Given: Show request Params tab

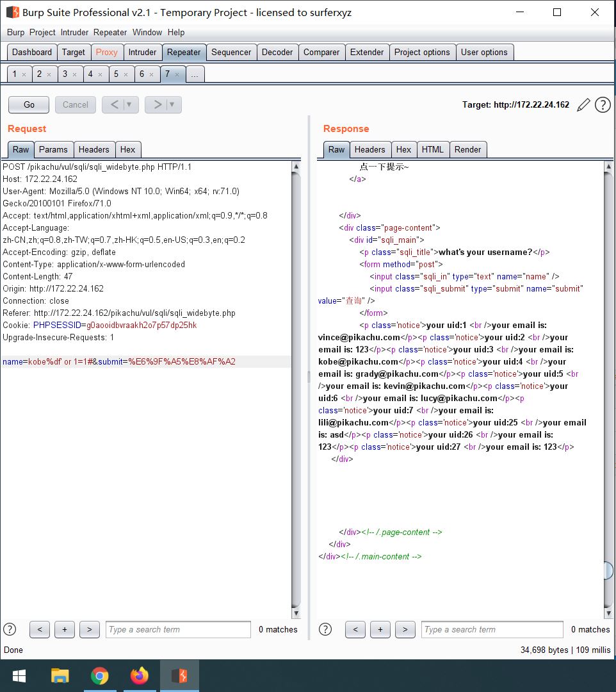Looking at the screenshot, I should (x=53, y=149).
